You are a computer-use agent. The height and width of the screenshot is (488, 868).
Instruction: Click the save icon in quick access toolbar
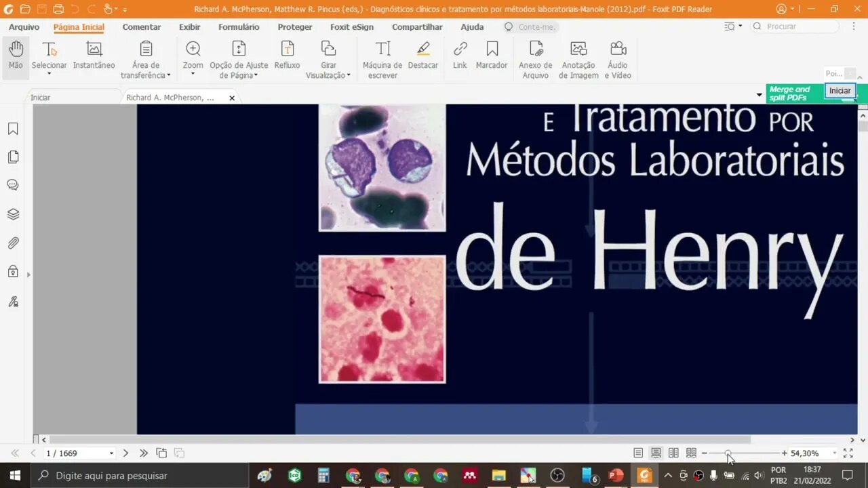point(41,9)
